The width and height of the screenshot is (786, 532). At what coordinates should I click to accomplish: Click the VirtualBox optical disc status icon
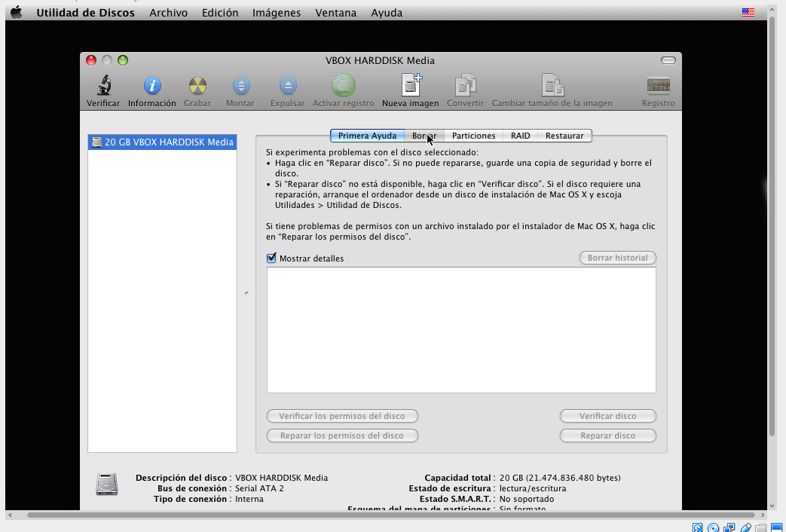tap(714, 527)
